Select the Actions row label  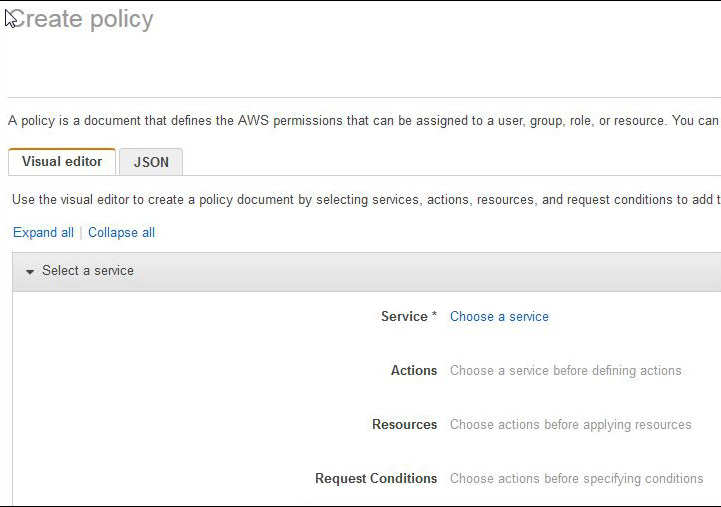(x=414, y=371)
